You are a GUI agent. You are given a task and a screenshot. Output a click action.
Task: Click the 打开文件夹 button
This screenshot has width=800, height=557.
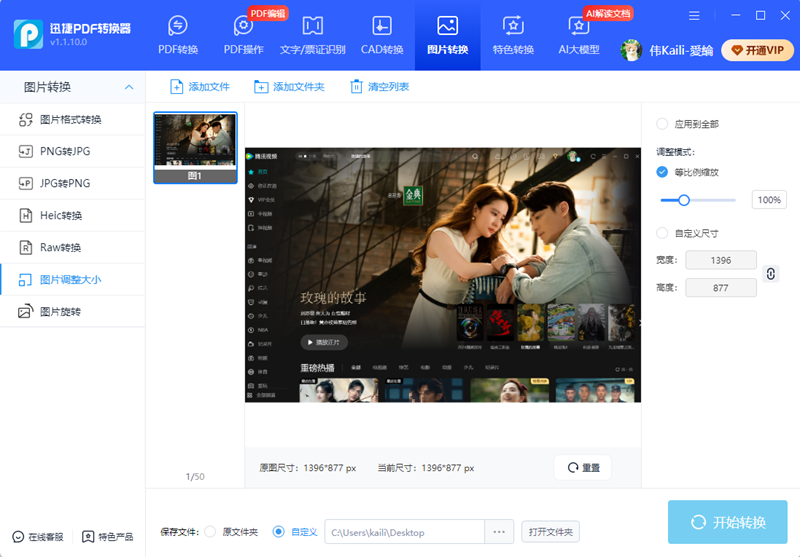click(x=551, y=532)
